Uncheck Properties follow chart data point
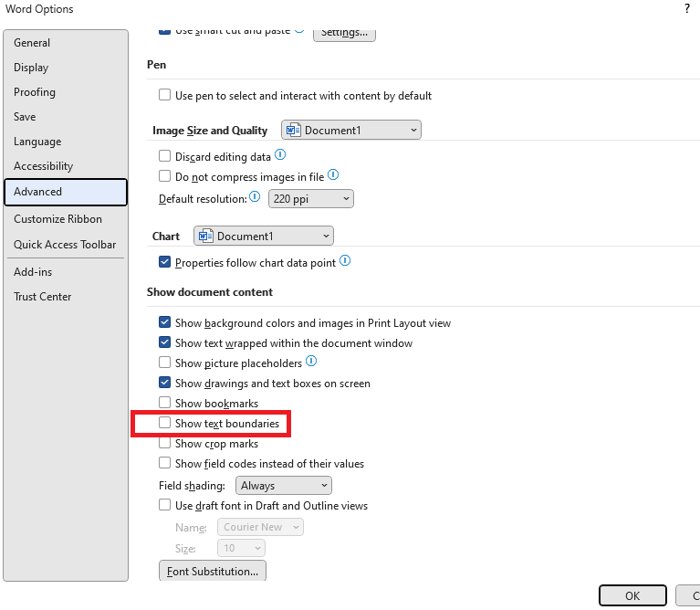This screenshot has height=610, width=700. (164, 262)
